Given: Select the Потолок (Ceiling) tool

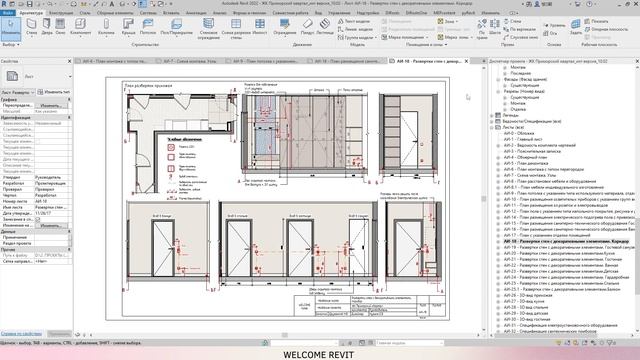Looking at the screenshot, I should pyautogui.click(x=148, y=27).
